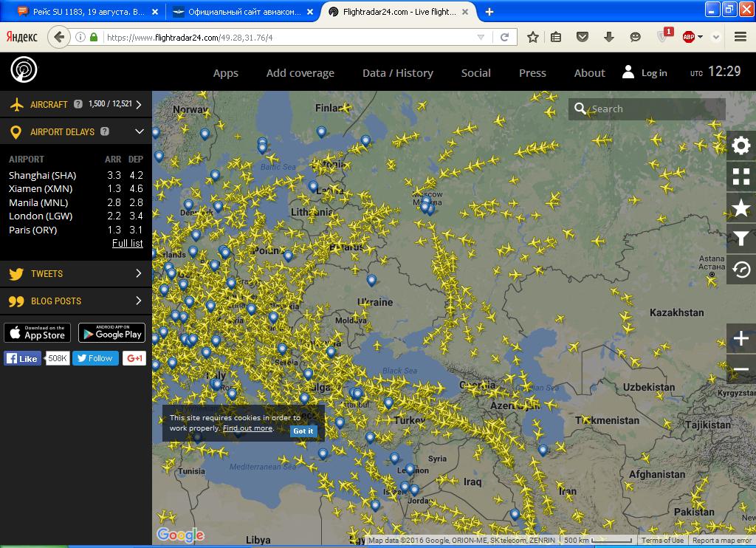Select the Manila (MNL) airport row
756x548 pixels.
click(x=76, y=202)
